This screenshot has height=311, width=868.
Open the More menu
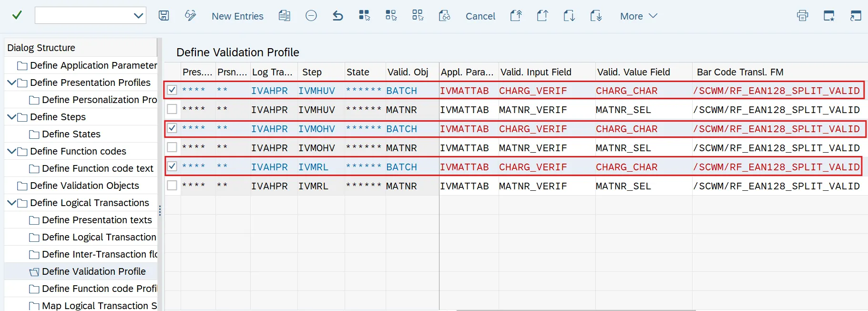(638, 16)
